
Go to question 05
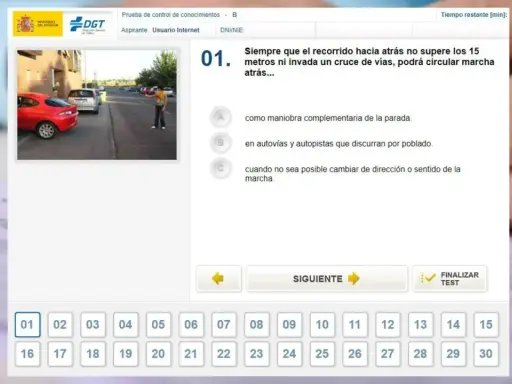click(158, 324)
